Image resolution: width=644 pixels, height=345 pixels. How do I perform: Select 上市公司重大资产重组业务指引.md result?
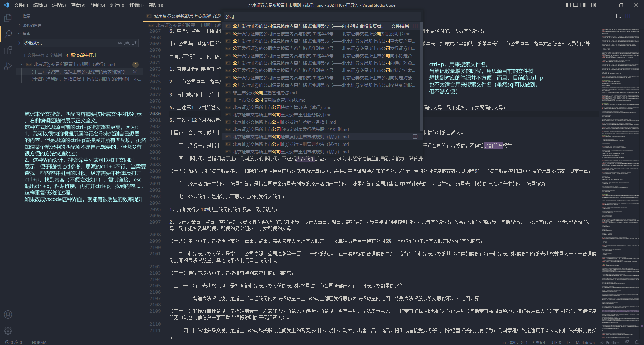pos(321,115)
